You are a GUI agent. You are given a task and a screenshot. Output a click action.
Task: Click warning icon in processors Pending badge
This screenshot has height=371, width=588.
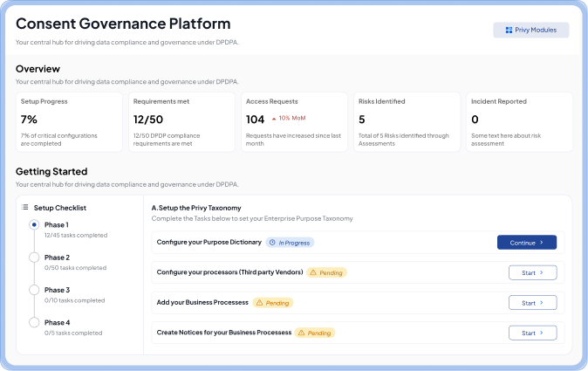click(313, 272)
